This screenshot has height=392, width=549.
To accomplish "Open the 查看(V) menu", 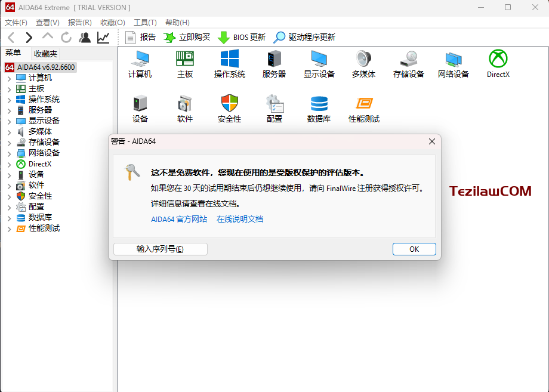I will (48, 23).
